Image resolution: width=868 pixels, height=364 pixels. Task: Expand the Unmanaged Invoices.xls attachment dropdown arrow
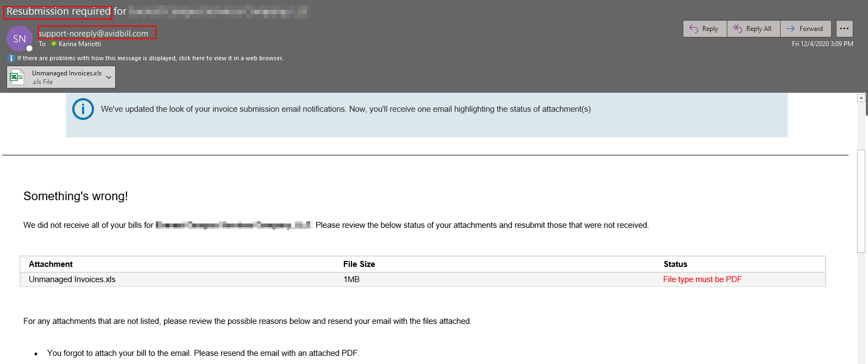click(x=109, y=77)
